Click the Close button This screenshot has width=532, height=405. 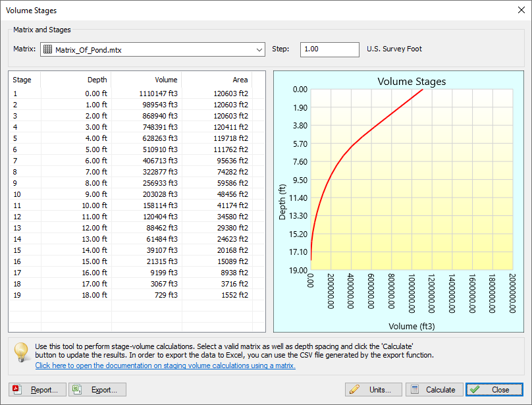click(494, 389)
